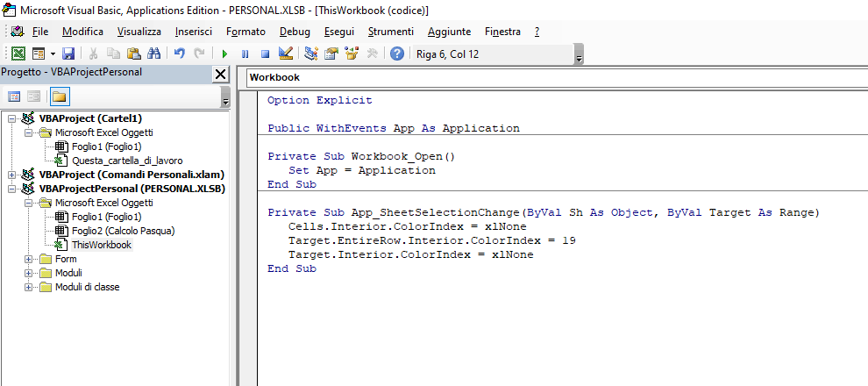Redo the last edit
Viewport: 868px width, 386px height.
pyautogui.click(x=199, y=54)
